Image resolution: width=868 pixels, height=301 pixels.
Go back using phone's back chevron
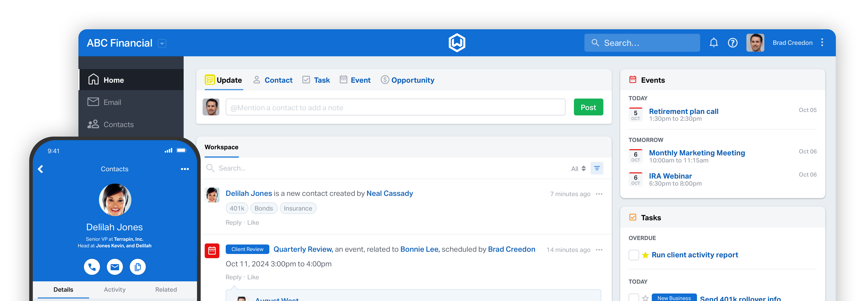tap(40, 169)
